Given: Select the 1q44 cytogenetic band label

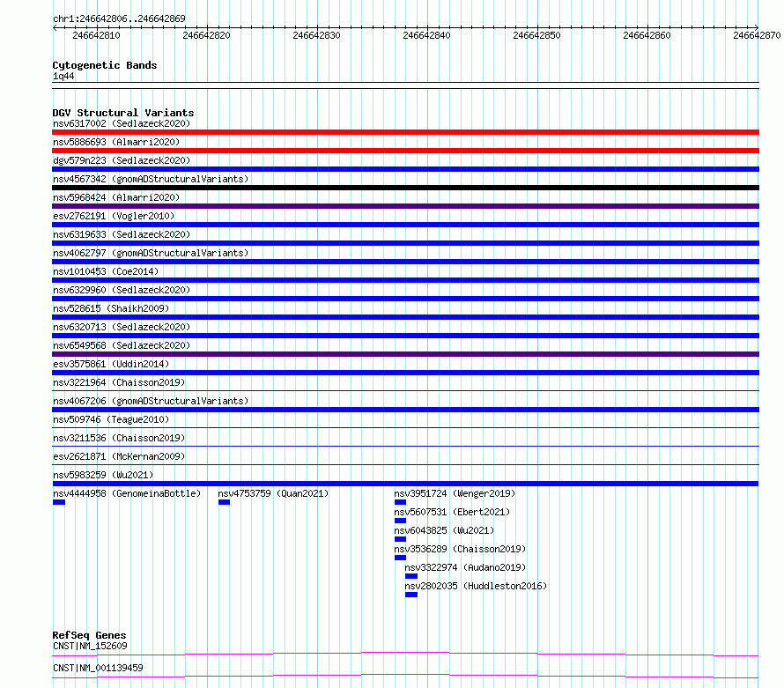Looking at the screenshot, I should click(63, 76).
